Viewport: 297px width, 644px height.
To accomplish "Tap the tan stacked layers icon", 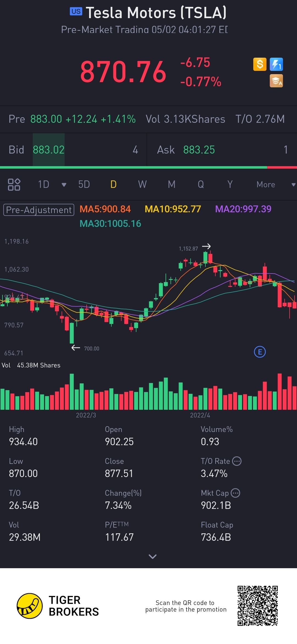I will tap(276, 81).
